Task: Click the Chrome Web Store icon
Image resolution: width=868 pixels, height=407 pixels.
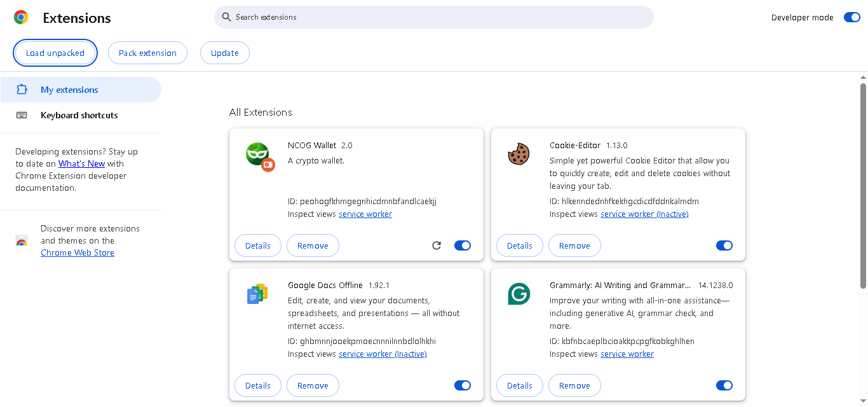Action: point(22,241)
